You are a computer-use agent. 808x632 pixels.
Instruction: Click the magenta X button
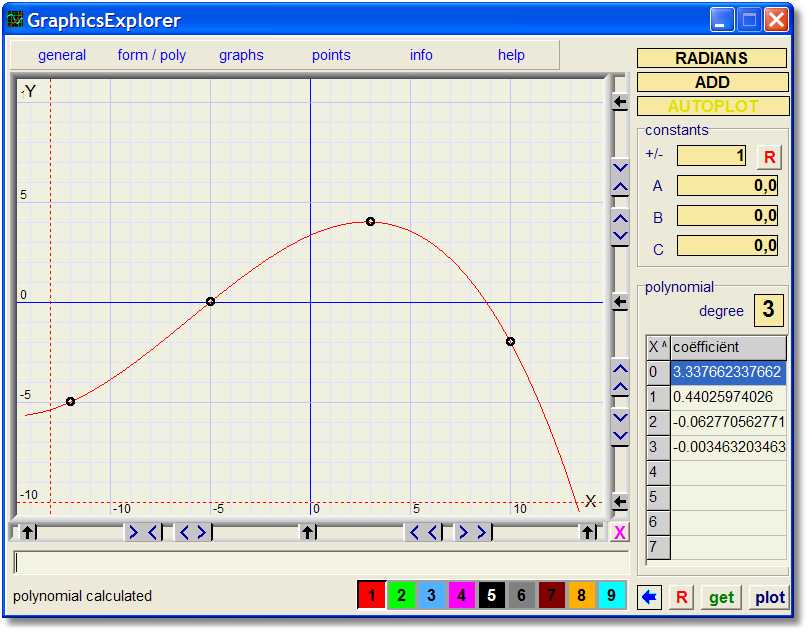[619, 533]
